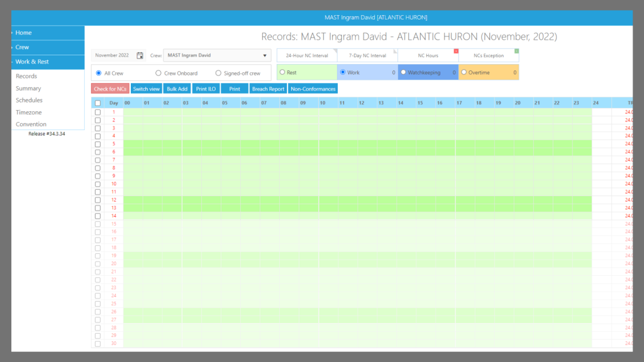
Task: Tick the checkbox for day 14
Action: pyautogui.click(x=97, y=216)
